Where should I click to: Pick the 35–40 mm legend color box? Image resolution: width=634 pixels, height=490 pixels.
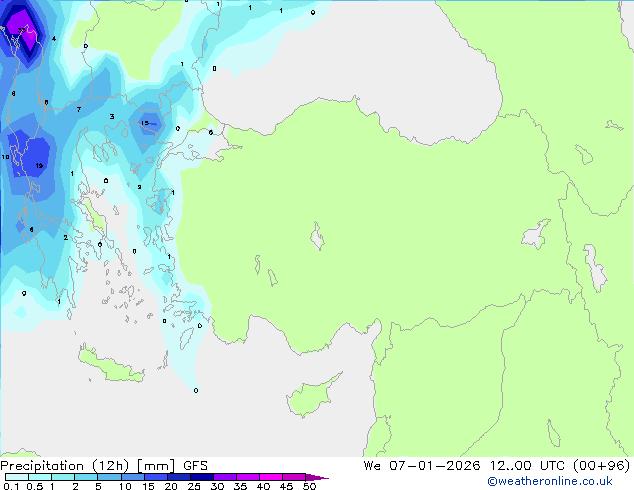[247, 477]
